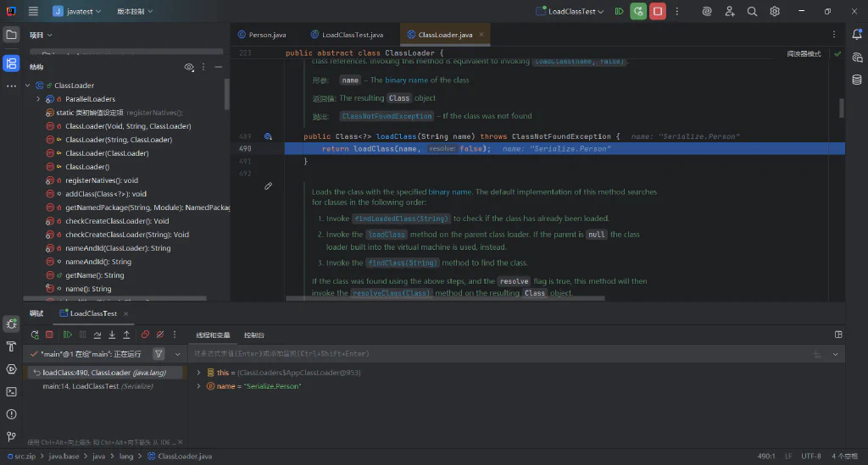This screenshot has width=868, height=465.
Task: Follow findLoadedClass(String) link
Action: tap(401, 219)
